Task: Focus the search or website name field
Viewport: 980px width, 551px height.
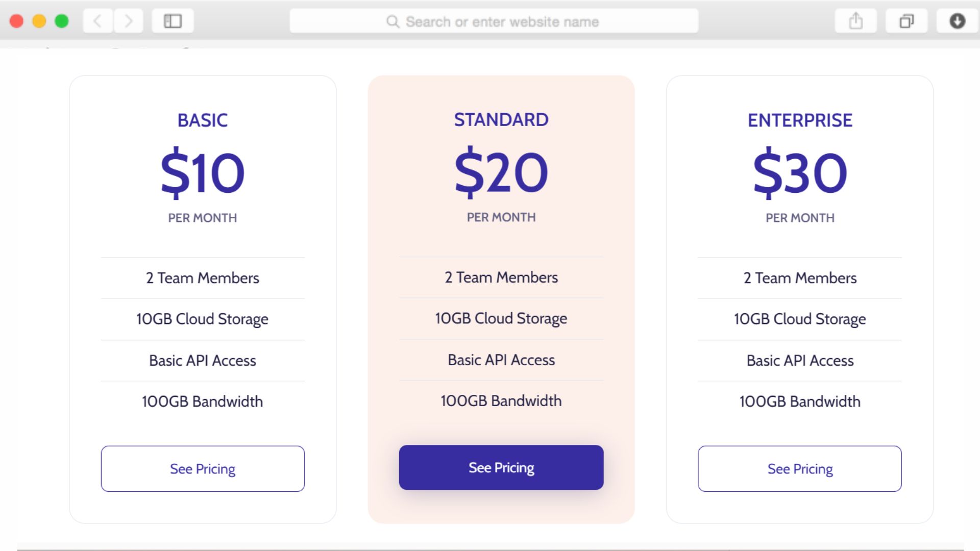Action: (502, 21)
